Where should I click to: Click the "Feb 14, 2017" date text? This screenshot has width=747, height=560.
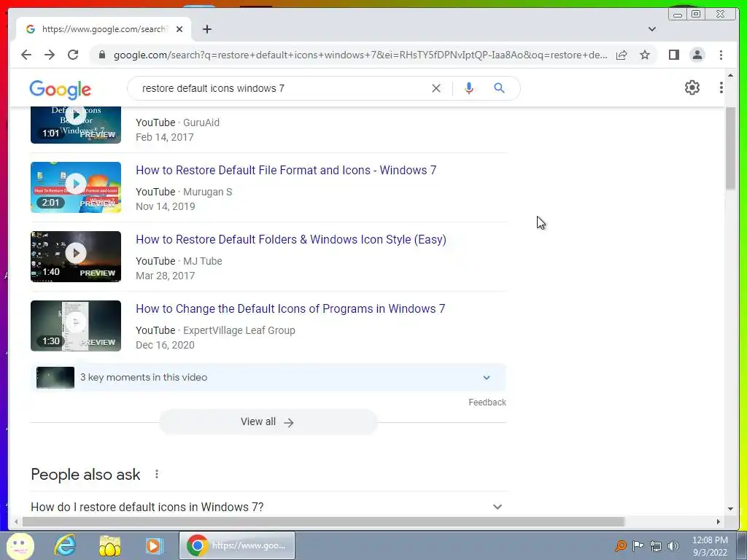165,137
